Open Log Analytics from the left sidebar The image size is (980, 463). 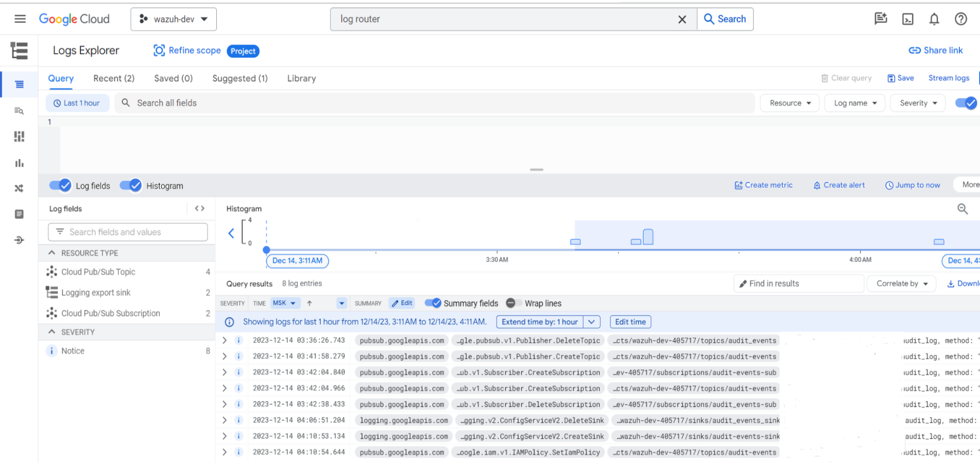tap(19, 110)
